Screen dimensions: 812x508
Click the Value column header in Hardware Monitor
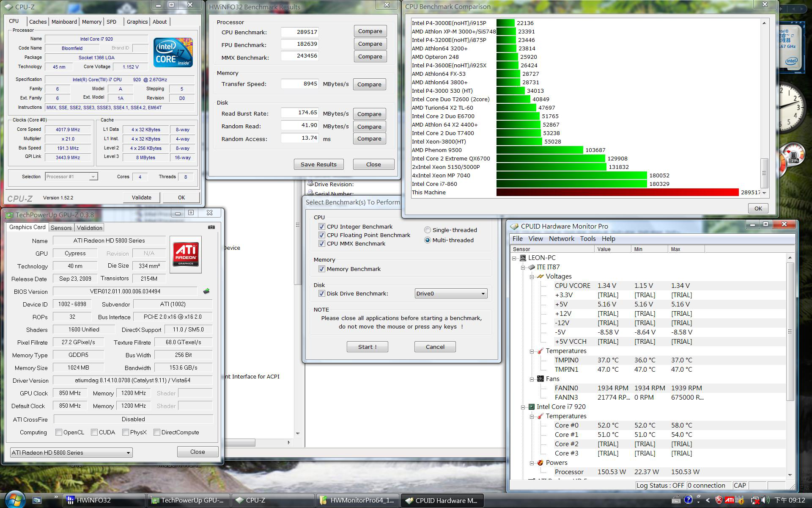coord(612,249)
